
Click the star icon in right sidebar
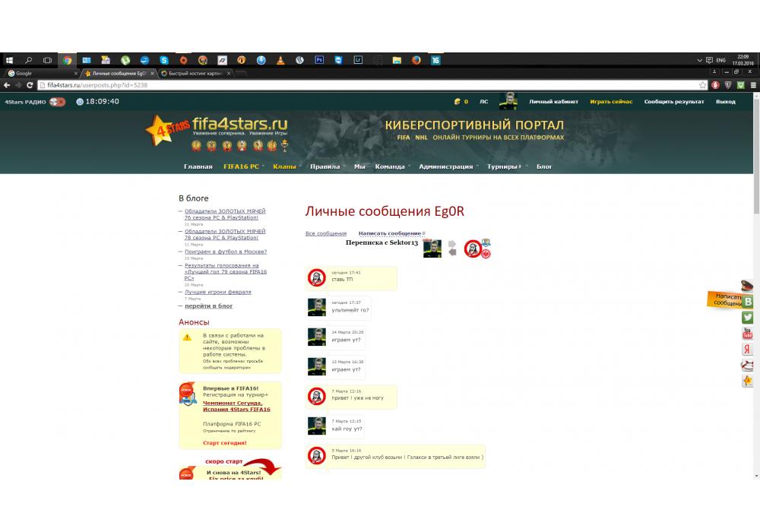coord(747,382)
